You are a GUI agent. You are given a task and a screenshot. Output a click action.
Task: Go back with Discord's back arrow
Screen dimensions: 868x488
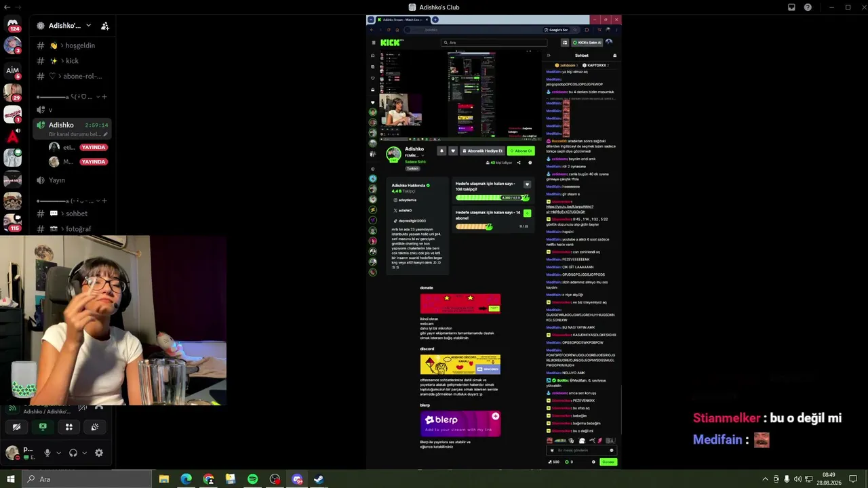pos(7,7)
